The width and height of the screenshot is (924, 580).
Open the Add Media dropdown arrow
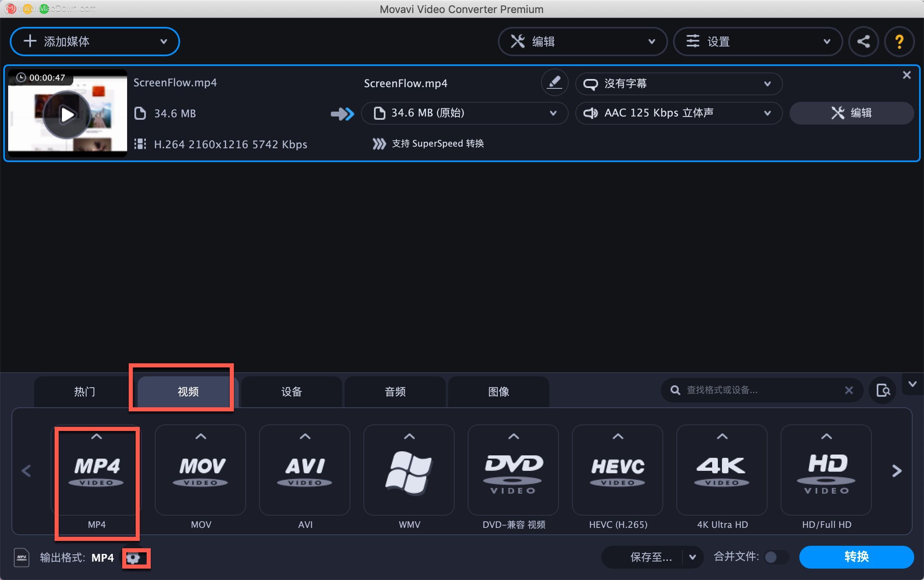tap(164, 42)
